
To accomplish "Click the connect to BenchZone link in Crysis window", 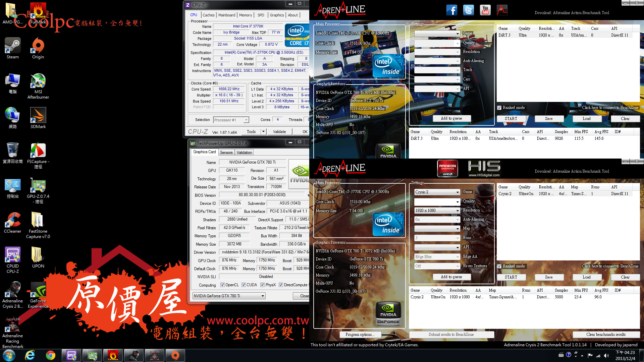I will pos(610,266).
